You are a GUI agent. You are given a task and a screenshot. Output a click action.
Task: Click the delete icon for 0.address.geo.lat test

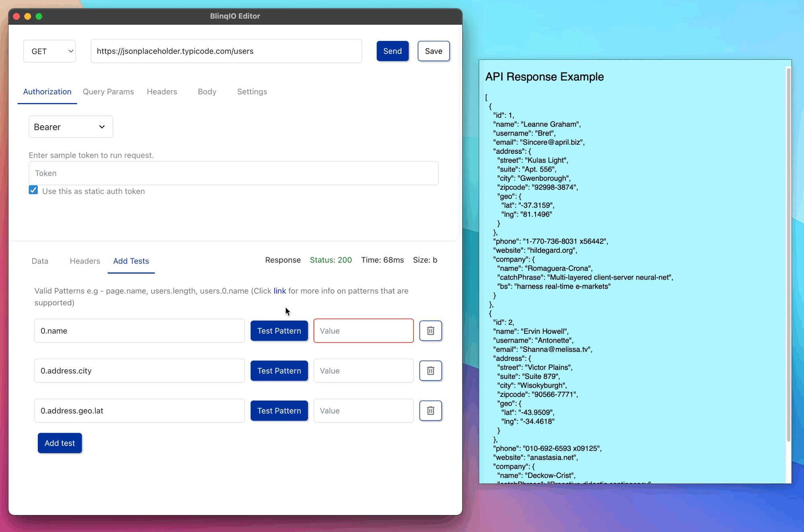click(430, 411)
